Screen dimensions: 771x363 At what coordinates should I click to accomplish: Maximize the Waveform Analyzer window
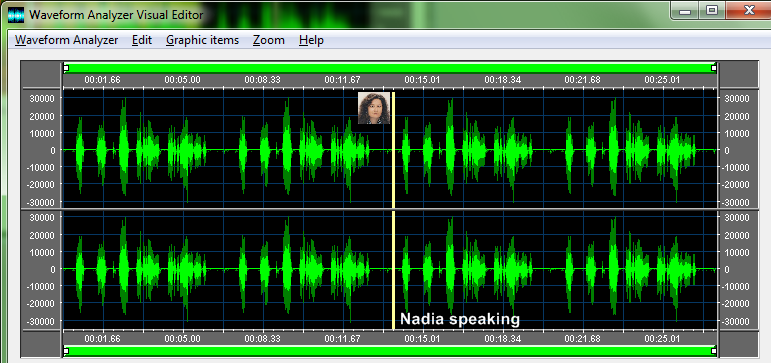click(712, 10)
